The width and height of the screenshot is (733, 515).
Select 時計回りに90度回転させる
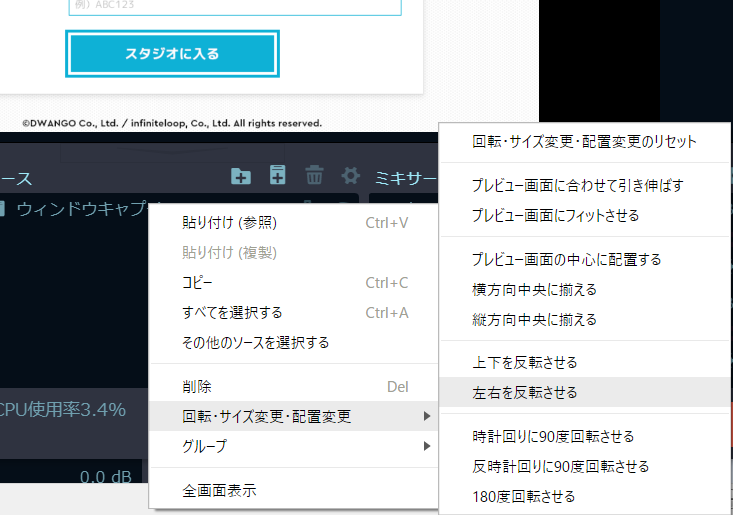coord(585,436)
